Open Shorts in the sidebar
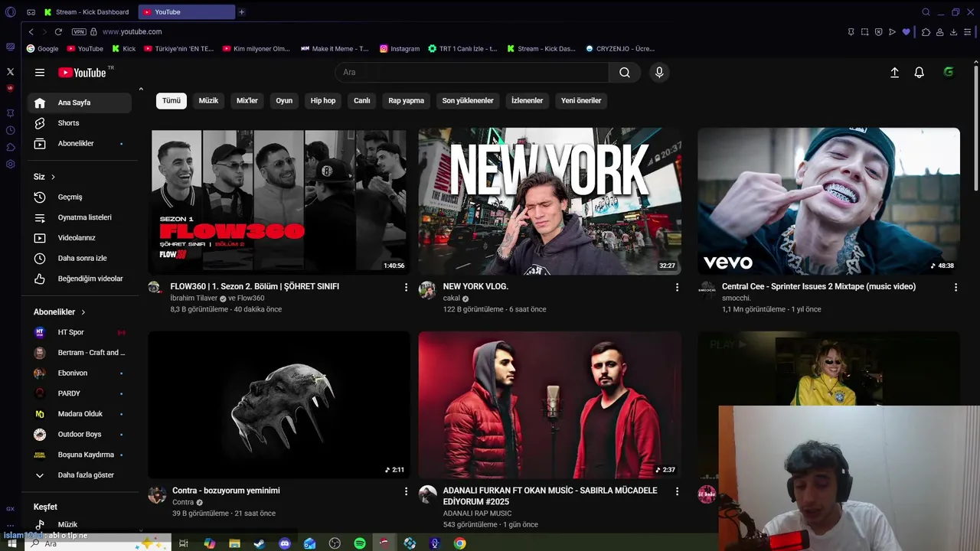Image resolution: width=980 pixels, height=551 pixels. pyautogui.click(x=80, y=122)
